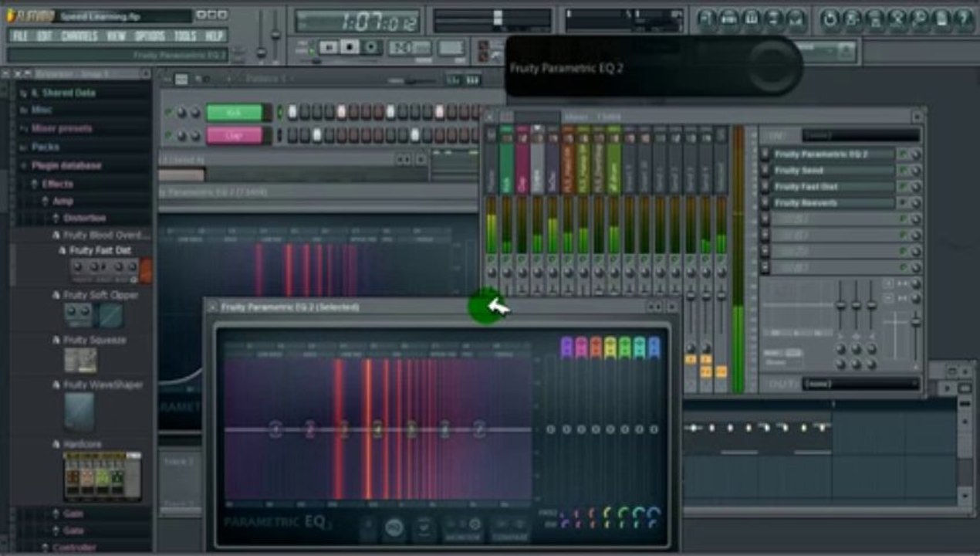Open the Playlist from the shortcut icons
This screenshot has height=556, width=980.
pyautogui.click(x=707, y=19)
